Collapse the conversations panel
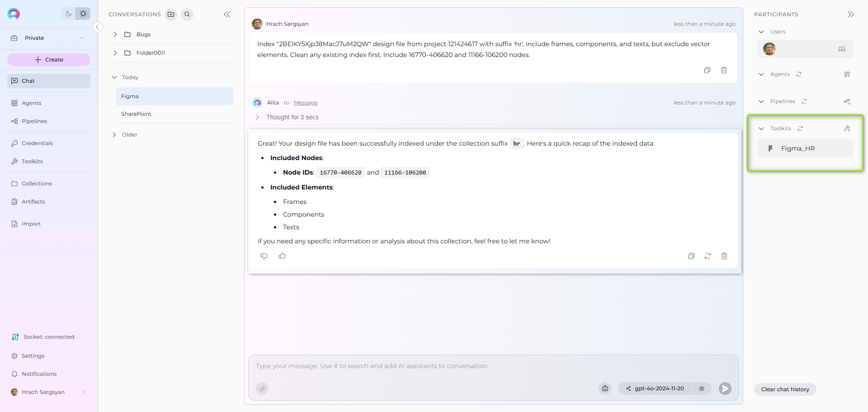Image resolution: width=868 pixels, height=412 pixels. coord(227,14)
